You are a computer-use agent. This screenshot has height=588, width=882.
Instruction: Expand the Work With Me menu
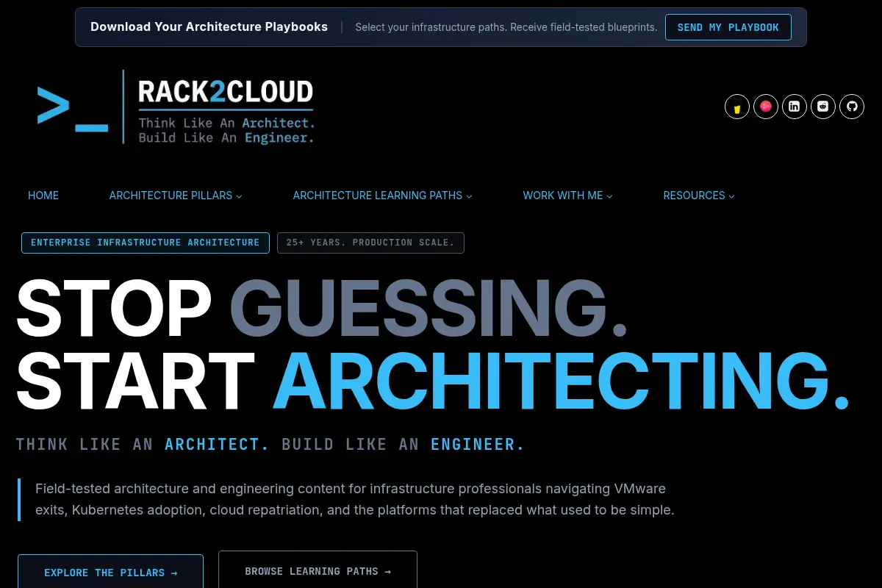567,196
